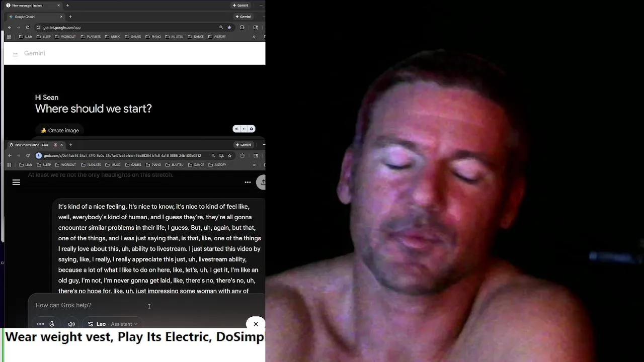This screenshot has width=644, height=362.
Task: Open Gemini button in the top window title bar
Action: pyautogui.click(x=240, y=5)
